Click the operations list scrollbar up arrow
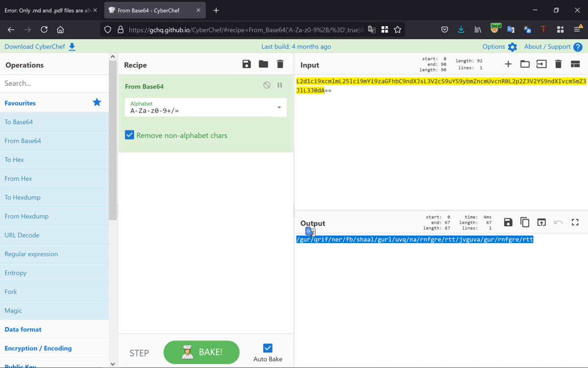The height and width of the screenshot is (368, 588). [113, 57]
